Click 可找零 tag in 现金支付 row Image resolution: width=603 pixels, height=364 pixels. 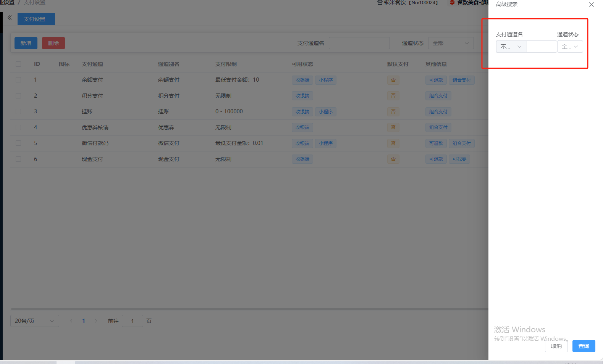point(459,159)
